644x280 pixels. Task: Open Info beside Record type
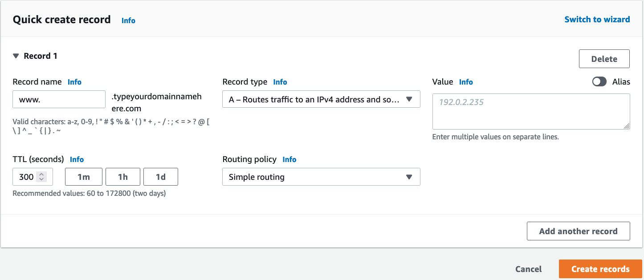[x=280, y=82]
